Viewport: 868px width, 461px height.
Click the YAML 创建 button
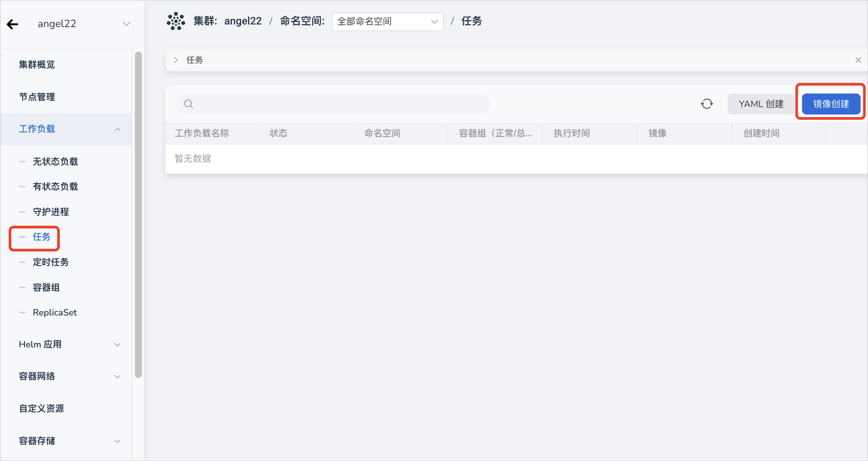[761, 104]
